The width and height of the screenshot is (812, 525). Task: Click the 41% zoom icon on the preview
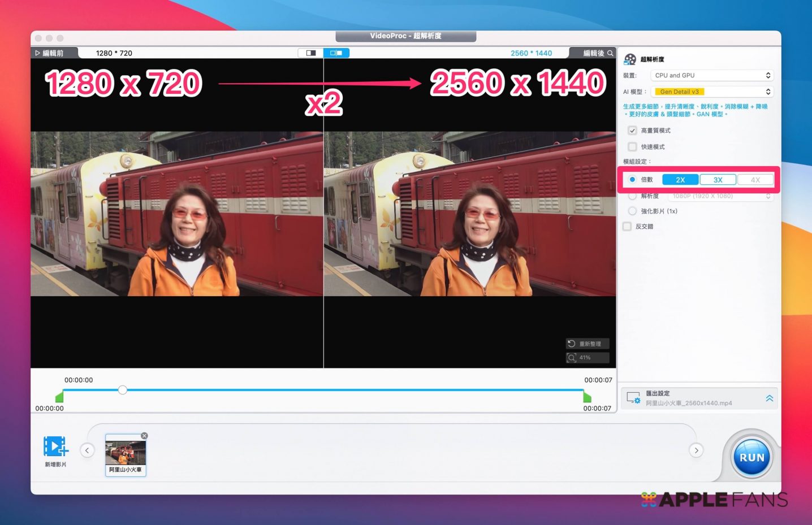(x=572, y=358)
